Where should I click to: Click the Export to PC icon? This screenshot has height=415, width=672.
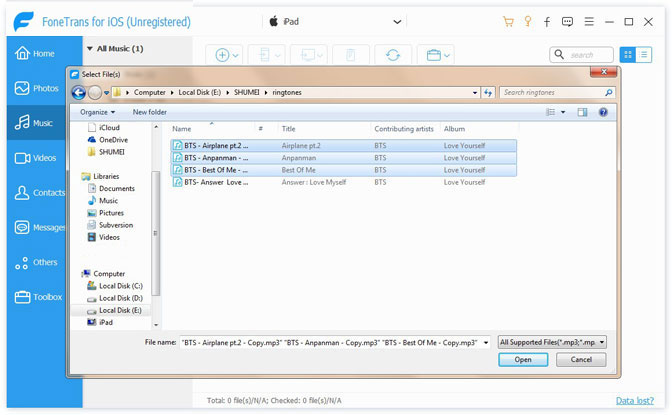[309, 55]
